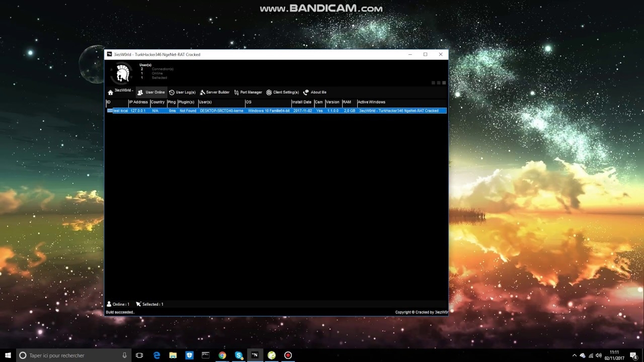644x362 pixels.
Task: Click the "2,0 GB" RAM cell
Action: tap(350, 111)
